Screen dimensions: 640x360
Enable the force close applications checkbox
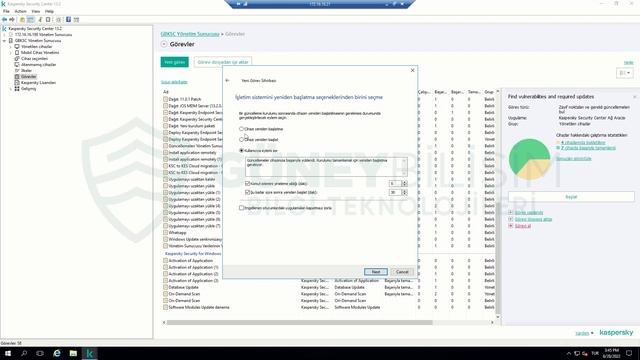click(x=242, y=208)
